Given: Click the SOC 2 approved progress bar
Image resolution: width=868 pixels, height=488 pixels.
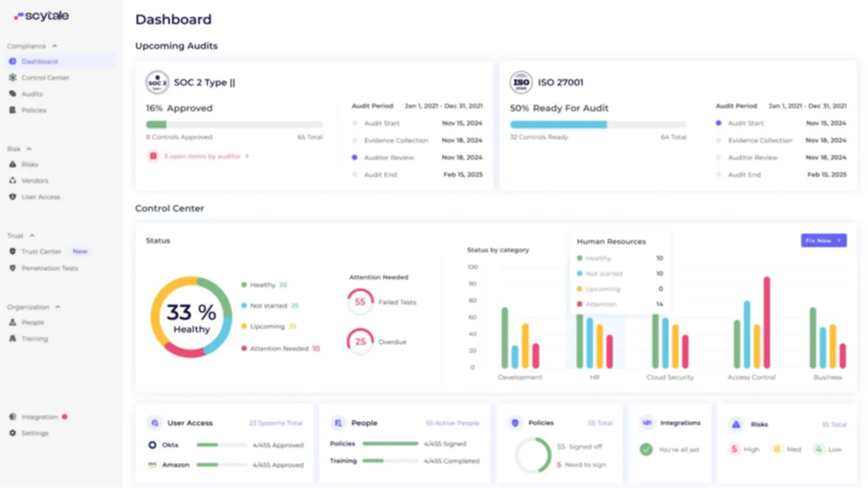Looking at the screenshot, I should click(234, 125).
